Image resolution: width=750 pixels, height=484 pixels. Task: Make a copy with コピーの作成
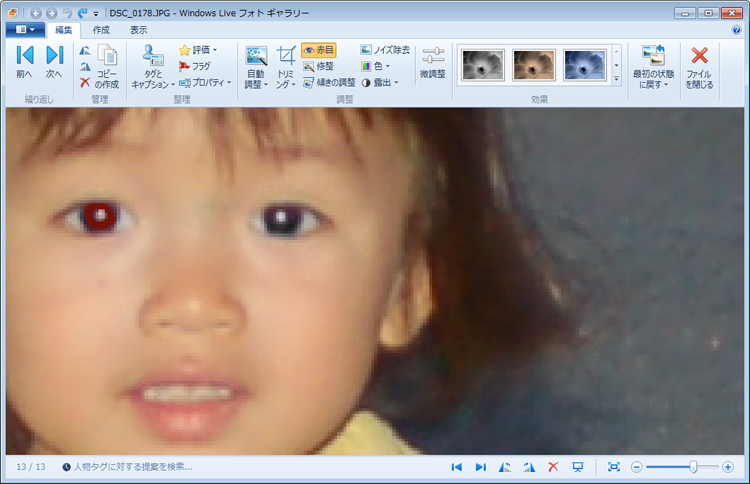pos(107,66)
